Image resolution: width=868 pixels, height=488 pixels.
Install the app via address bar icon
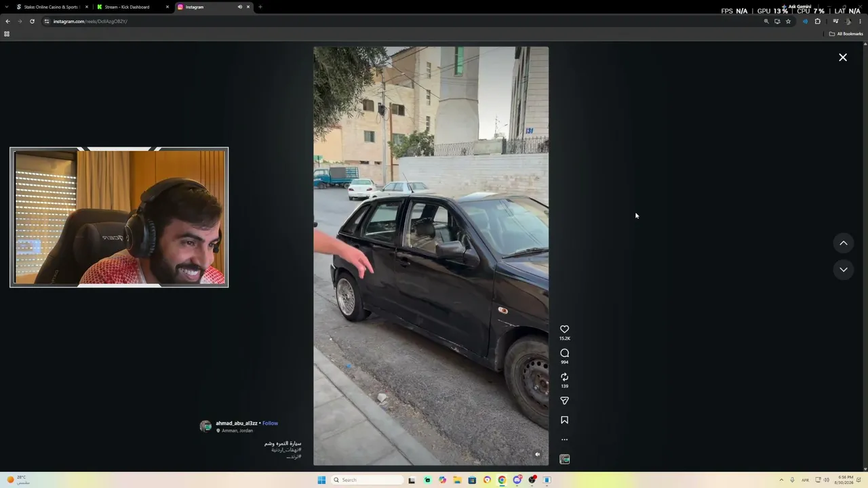tap(777, 21)
